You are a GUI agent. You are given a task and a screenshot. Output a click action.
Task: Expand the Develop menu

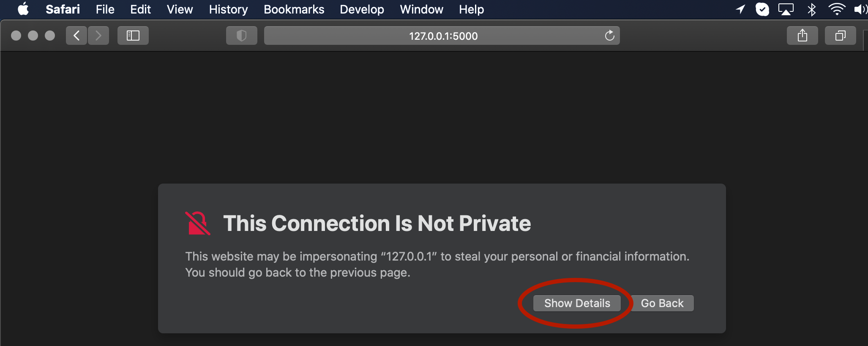(362, 9)
